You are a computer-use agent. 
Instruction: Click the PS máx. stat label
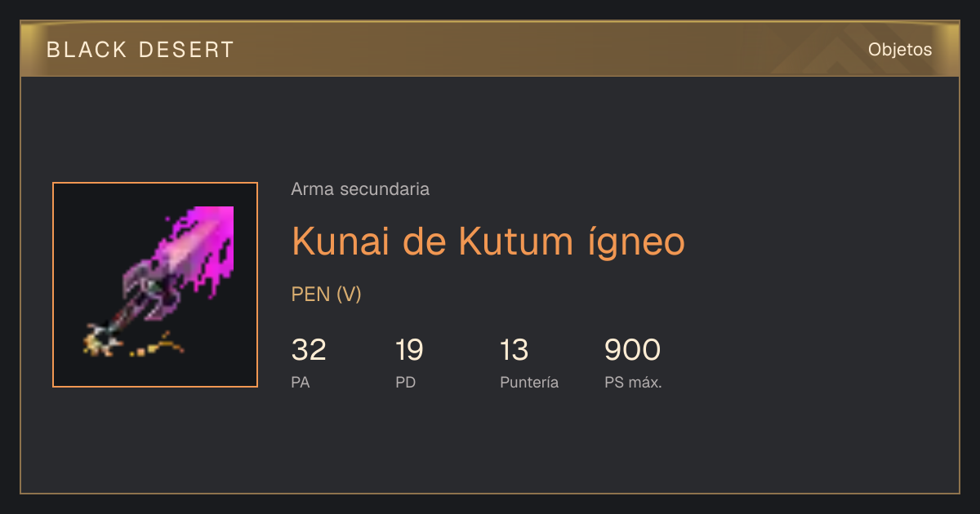pyautogui.click(x=633, y=382)
